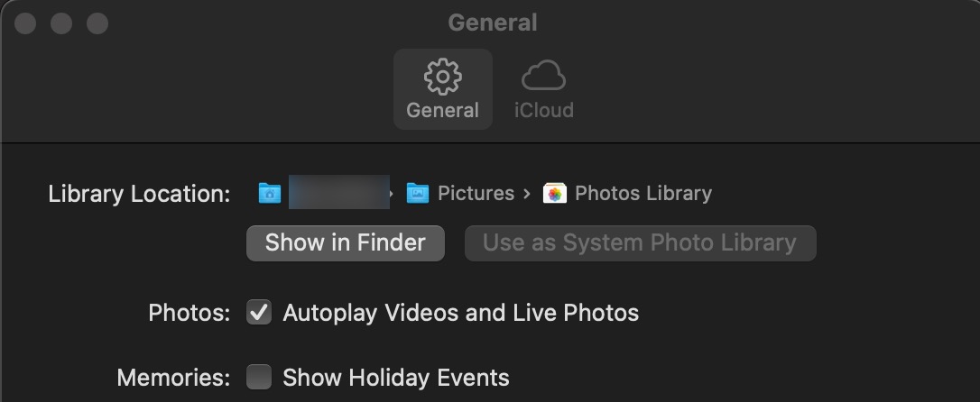
Task: Click the Photos Library app icon
Action: (x=554, y=194)
